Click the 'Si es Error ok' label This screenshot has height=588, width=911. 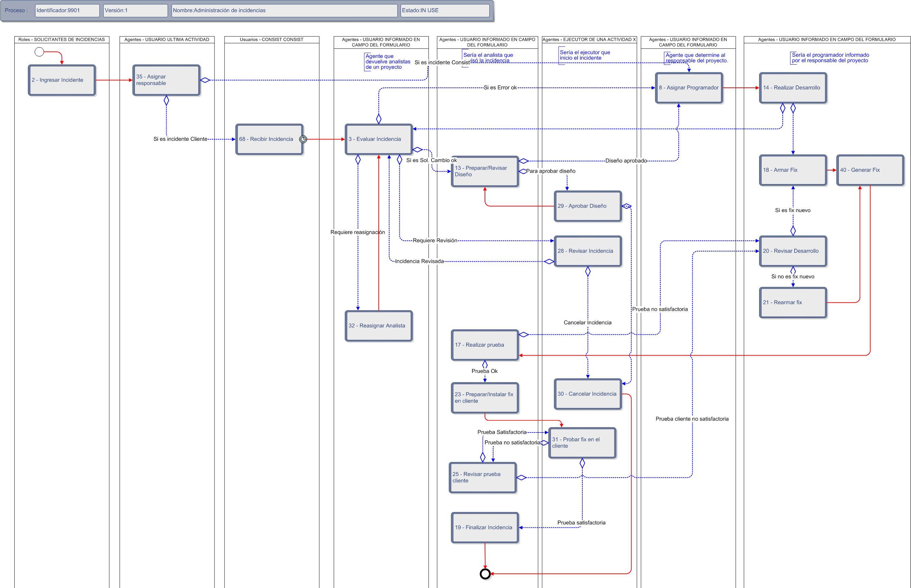point(500,88)
